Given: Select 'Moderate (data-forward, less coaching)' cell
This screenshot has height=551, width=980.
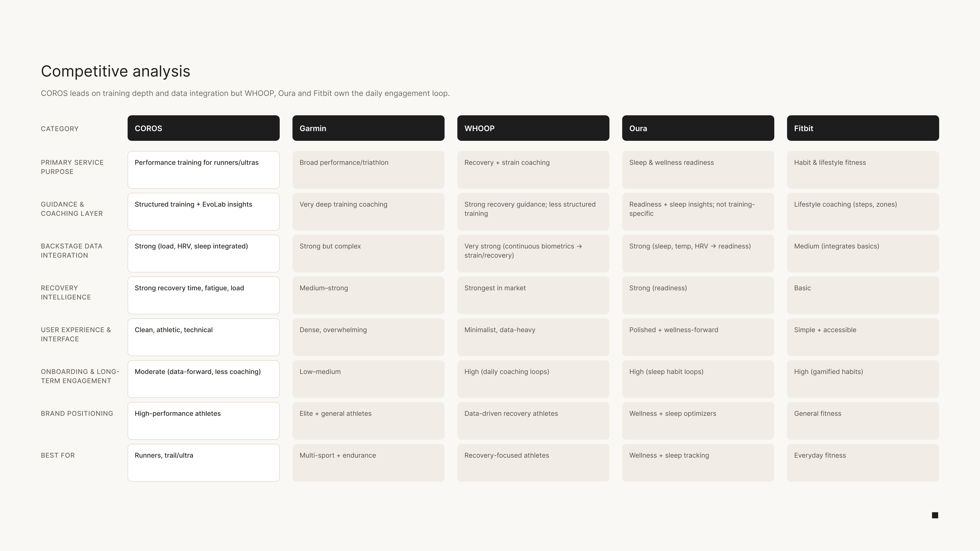Looking at the screenshot, I should (203, 379).
